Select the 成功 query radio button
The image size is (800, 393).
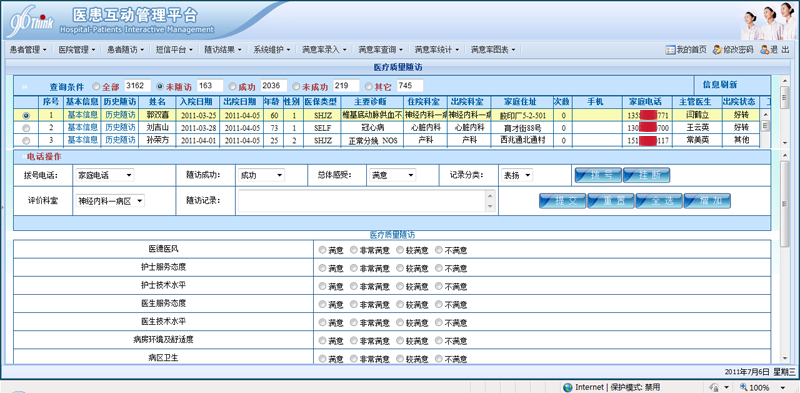tap(233, 86)
